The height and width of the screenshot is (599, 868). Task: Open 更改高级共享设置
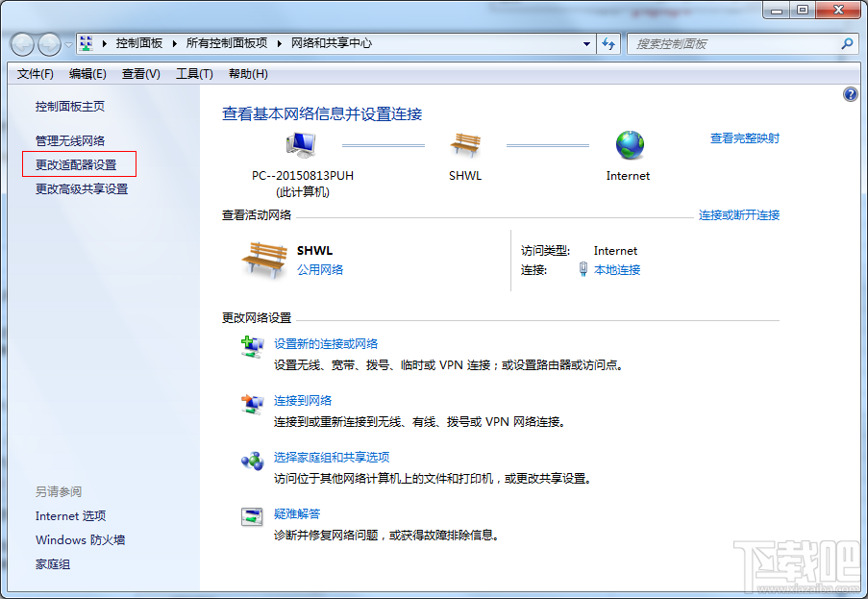click(x=82, y=189)
